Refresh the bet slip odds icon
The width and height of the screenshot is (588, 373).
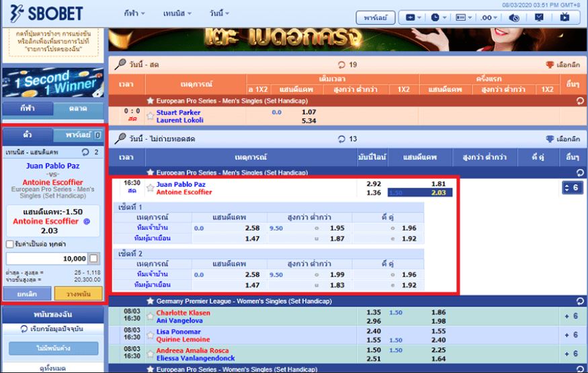pos(85,152)
